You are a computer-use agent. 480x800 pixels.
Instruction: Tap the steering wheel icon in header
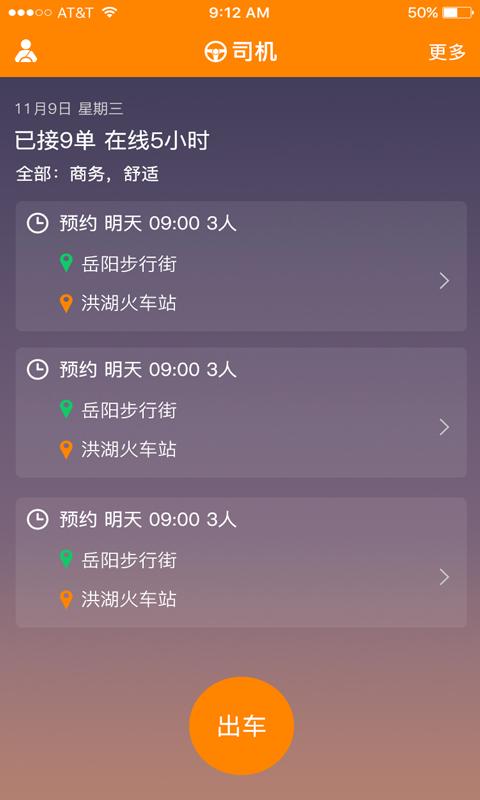[215, 52]
